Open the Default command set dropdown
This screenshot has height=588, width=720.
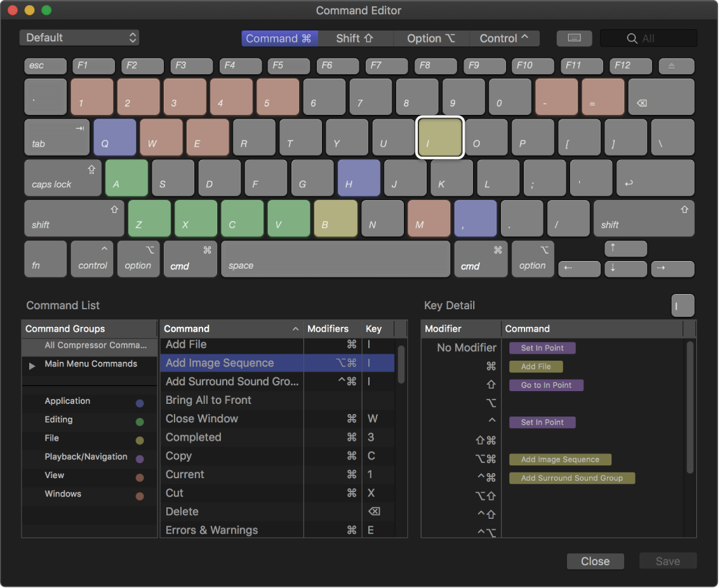click(x=79, y=38)
